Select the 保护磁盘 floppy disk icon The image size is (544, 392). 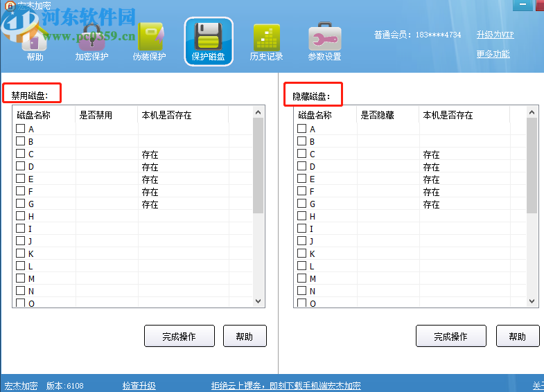tap(209, 42)
